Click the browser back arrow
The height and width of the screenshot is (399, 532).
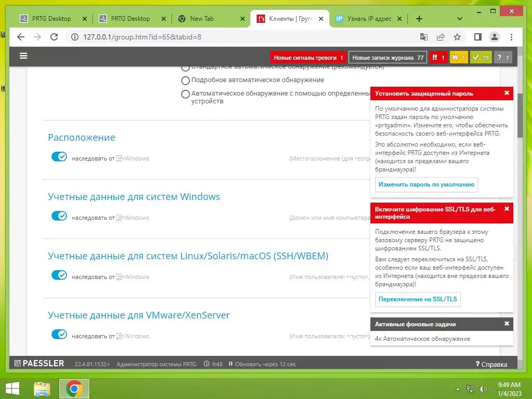pos(21,37)
